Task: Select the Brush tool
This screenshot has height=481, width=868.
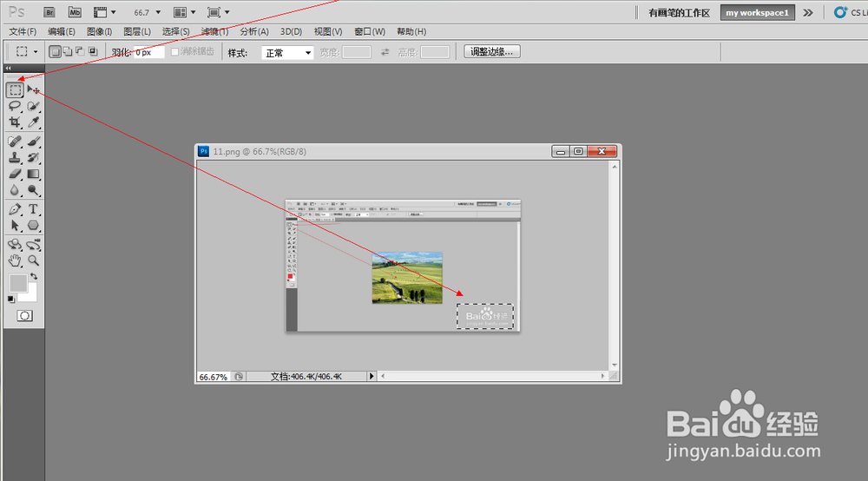Action: pyautogui.click(x=33, y=142)
